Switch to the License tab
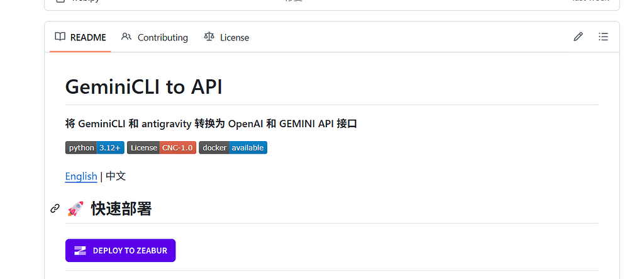Screen dimensions: 644x279 [x=226, y=37]
